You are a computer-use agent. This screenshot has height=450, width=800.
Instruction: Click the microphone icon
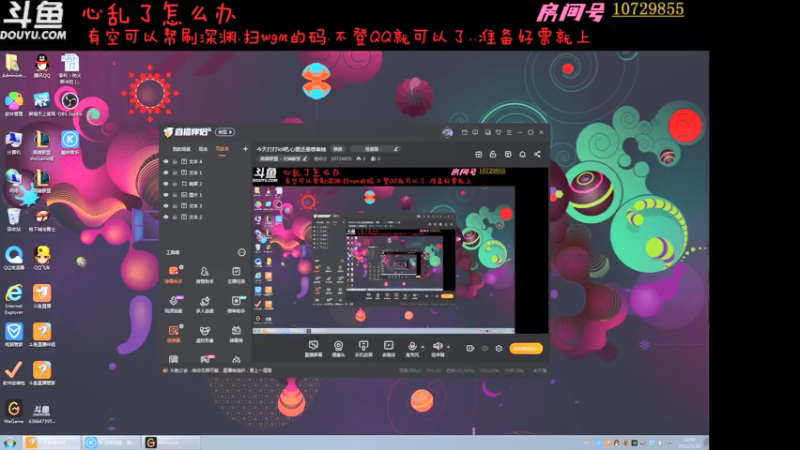[412, 347]
